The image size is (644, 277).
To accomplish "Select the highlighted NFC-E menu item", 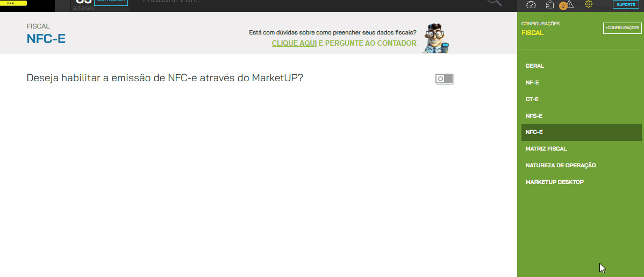I will click(582, 132).
